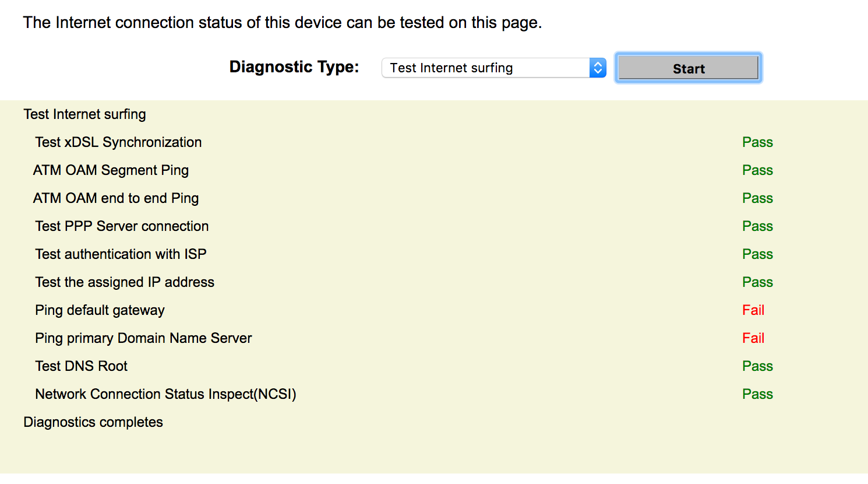Click Pass result for Test DNS Root
Viewport: 868px width, 484px height.
click(x=757, y=366)
